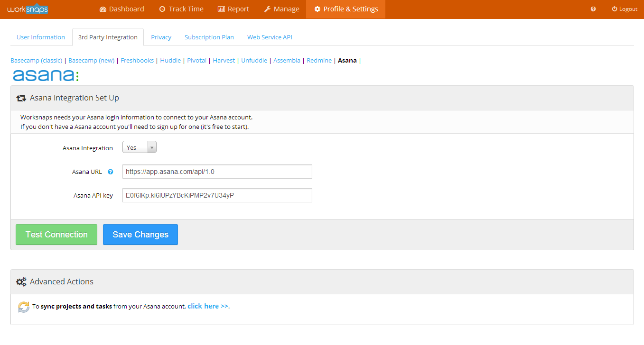Click the sync arrows icon in Advanced Actions

click(24, 307)
